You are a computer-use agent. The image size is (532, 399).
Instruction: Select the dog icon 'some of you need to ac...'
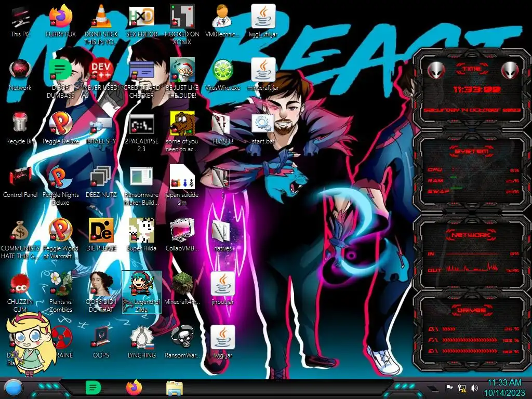[182, 132]
